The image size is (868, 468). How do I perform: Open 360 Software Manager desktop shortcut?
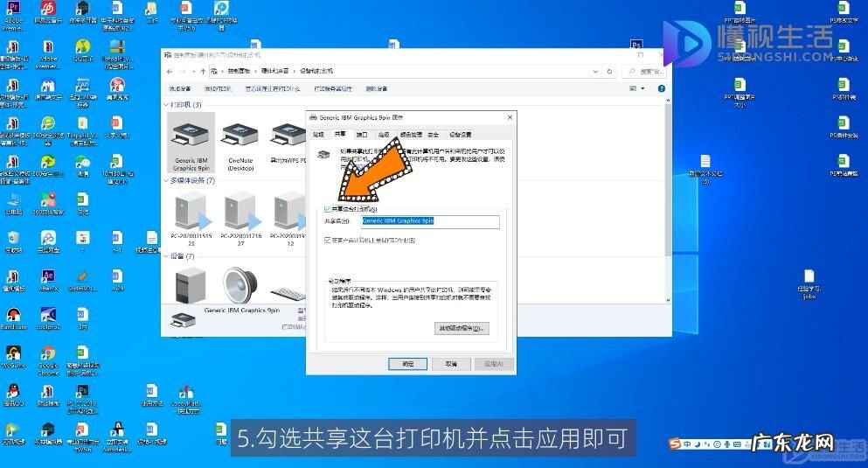(x=48, y=204)
